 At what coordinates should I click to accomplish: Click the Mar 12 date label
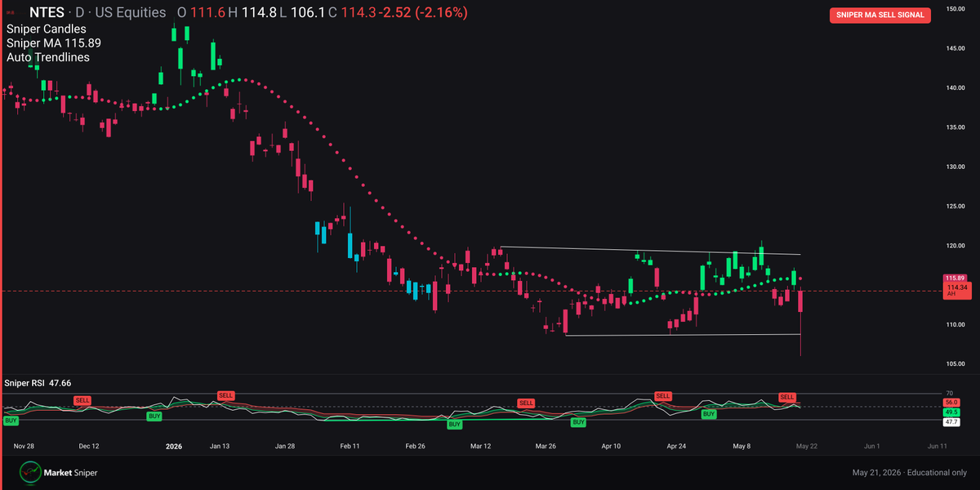click(x=481, y=447)
